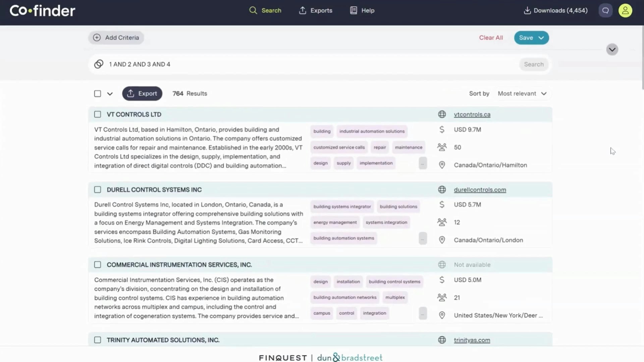Click location pin for United States/New York
Image resolution: width=644 pixels, height=362 pixels.
click(x=442, y=315)
